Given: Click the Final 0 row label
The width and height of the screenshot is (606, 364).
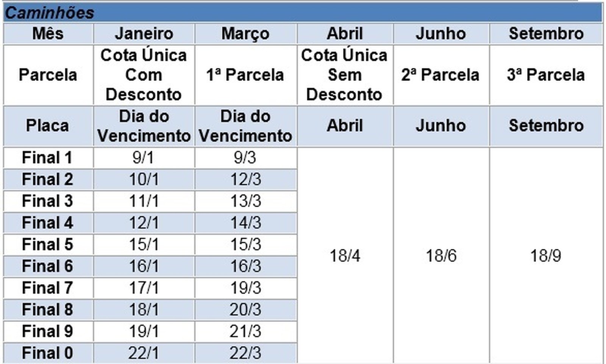Looking at the screenshot, I should 47,353.
